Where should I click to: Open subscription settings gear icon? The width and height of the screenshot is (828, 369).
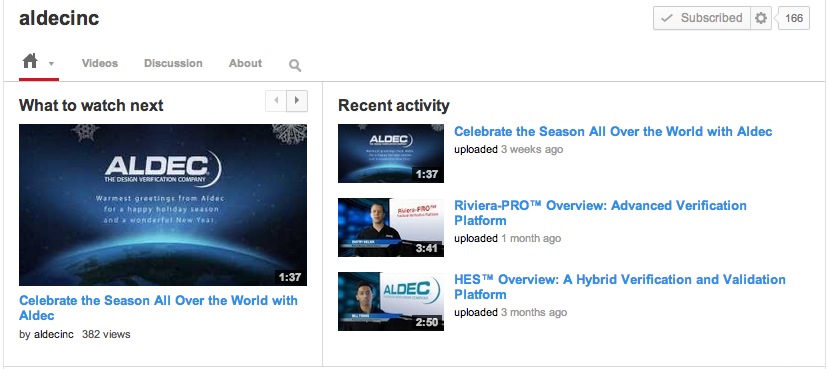point(761,18)
